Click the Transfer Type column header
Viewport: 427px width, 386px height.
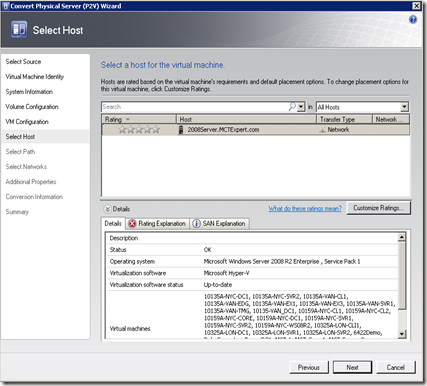[x=344, y=119]
